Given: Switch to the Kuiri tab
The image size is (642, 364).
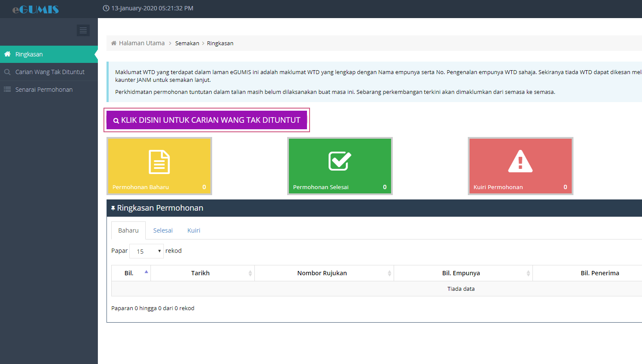Looking at the screenshot, I should click(x=194, y=230).
